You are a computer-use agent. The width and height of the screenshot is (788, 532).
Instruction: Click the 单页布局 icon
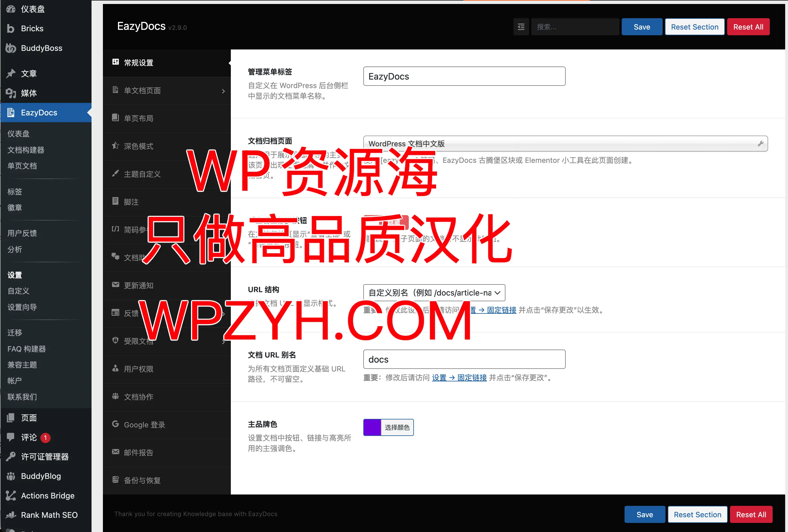point(115,117)
